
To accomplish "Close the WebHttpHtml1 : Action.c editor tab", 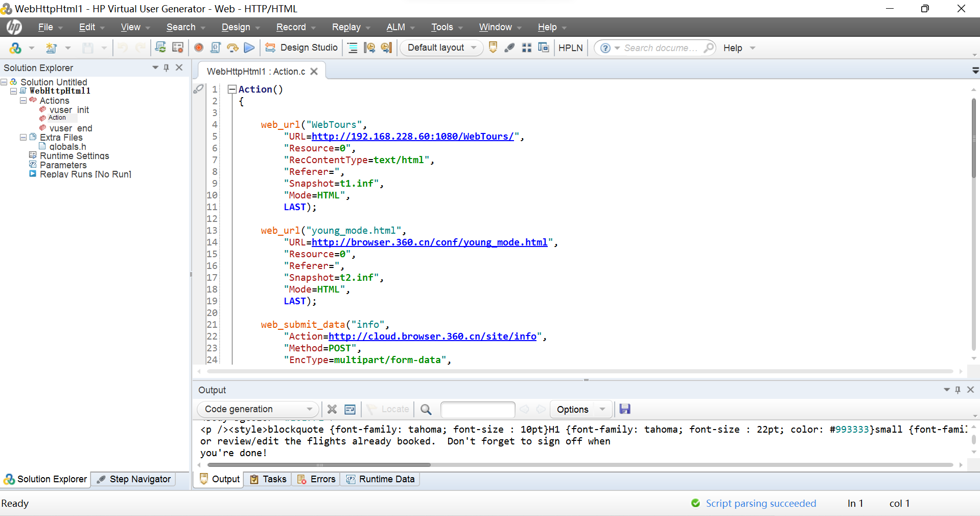I will (x=314, y=72).
